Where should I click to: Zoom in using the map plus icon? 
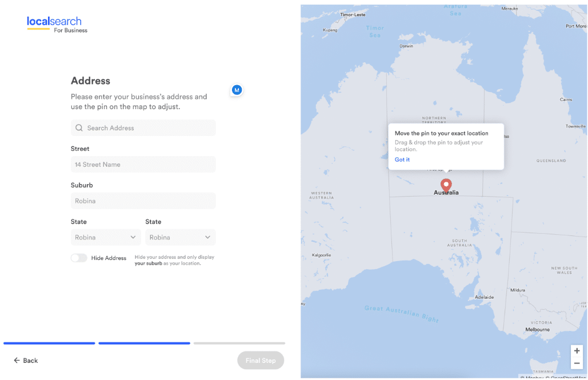coord(577,351)
